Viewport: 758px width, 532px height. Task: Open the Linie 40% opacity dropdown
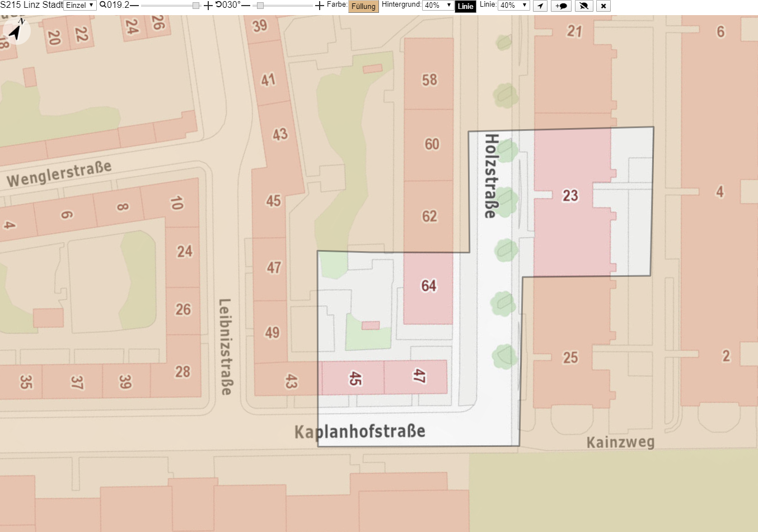[514, 5]
